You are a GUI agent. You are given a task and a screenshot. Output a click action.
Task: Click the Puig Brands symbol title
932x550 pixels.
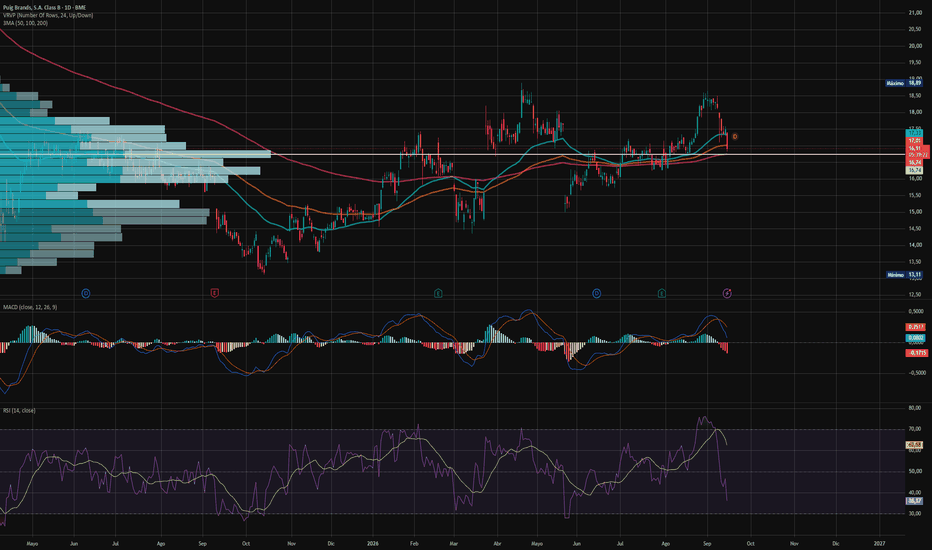coord(45,7)
